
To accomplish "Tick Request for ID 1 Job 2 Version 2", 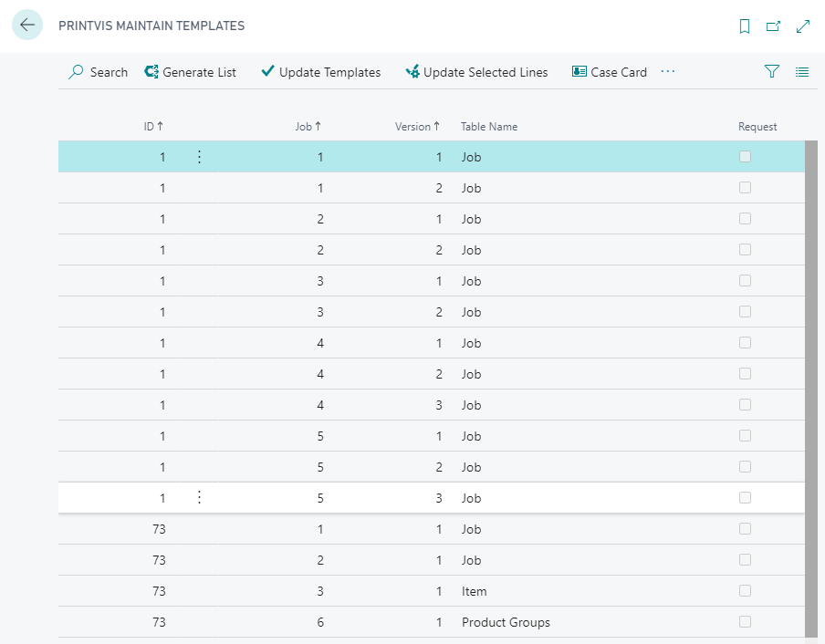I will (745, 249).
